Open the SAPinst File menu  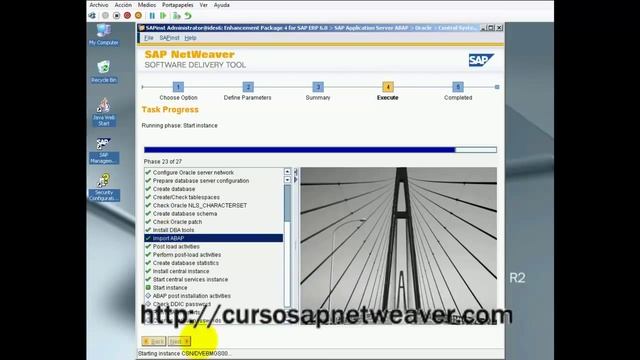pos(149,38)
